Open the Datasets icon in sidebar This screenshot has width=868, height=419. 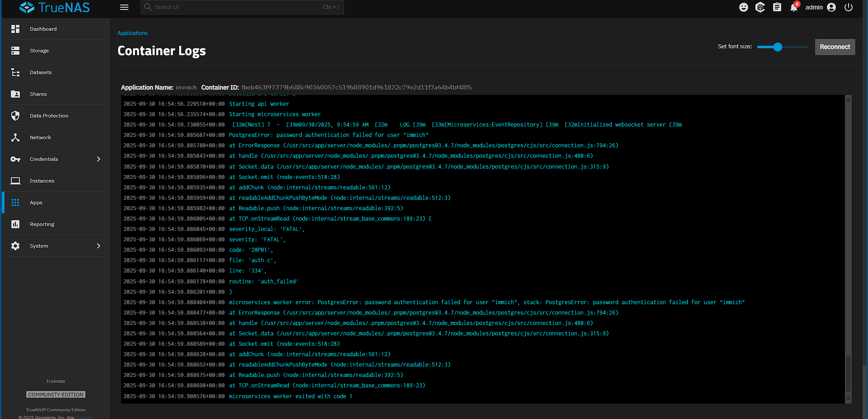point(15,72)
